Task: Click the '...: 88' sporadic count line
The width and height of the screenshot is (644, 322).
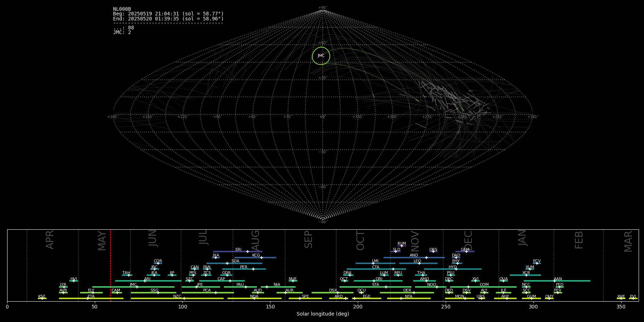Action: pos(123,28)
